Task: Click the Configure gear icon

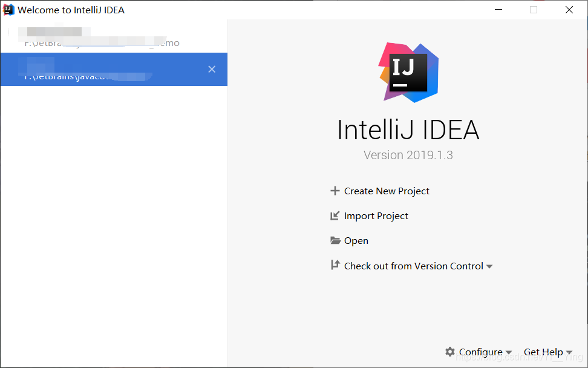Action: tap(450, 352)
